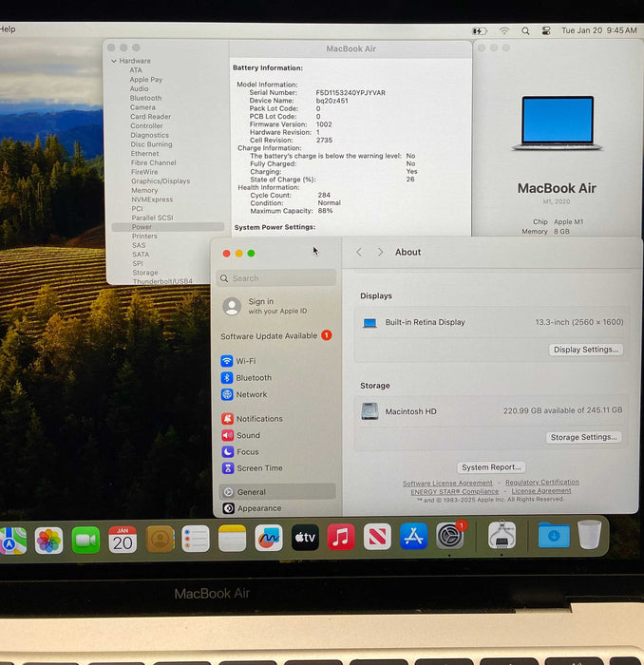Select Memory in System Information sidebar
The width and height of the screenshot is (644, 665).
coord(144,190)
